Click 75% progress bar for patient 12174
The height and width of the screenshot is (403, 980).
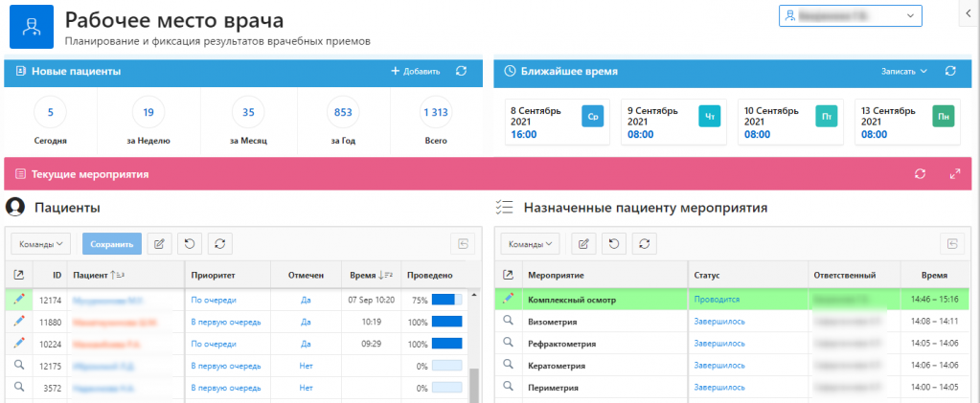(x=445, y=300)
